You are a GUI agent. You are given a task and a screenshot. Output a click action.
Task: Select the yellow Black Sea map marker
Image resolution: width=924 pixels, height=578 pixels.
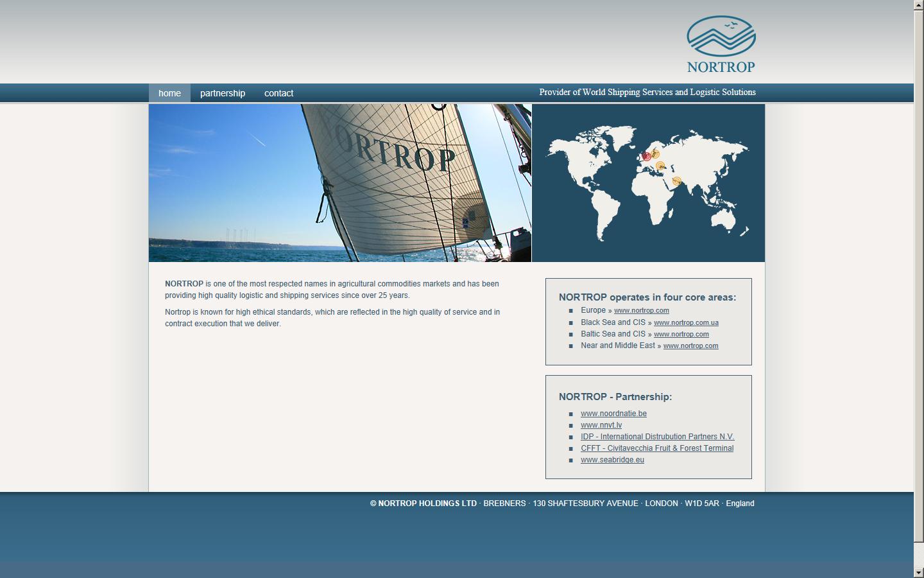pos(661,167)
